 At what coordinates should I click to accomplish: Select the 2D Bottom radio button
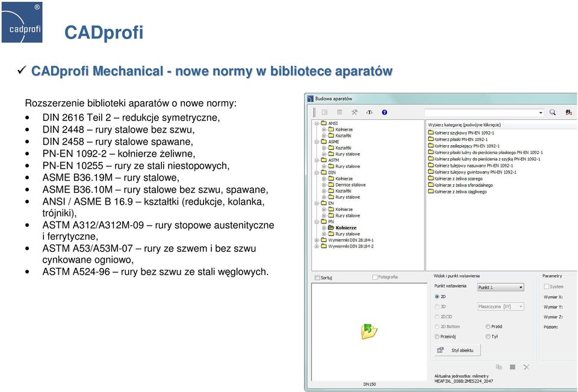coord(437,326)
